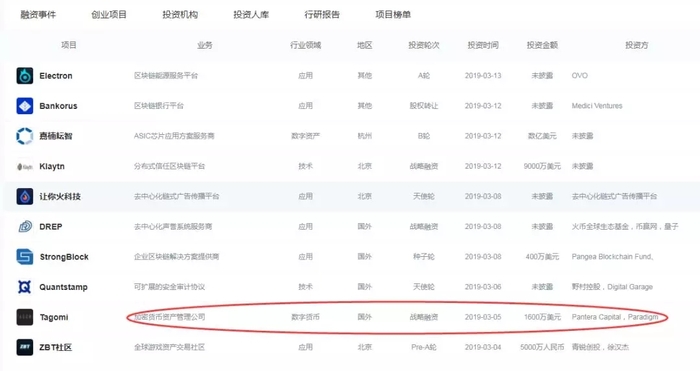
Task: Open the Klaytn project name
Action: [x=52, y=167]
